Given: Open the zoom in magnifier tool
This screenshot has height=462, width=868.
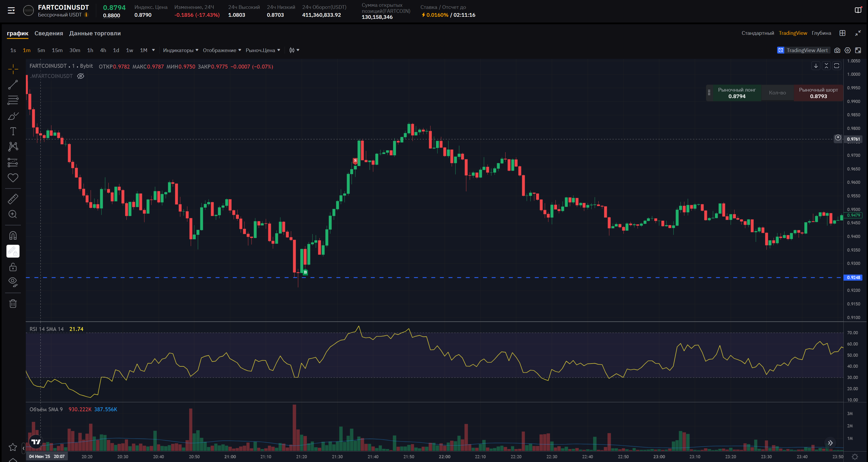Looking at the screenshot, I should tap(13, 215).
